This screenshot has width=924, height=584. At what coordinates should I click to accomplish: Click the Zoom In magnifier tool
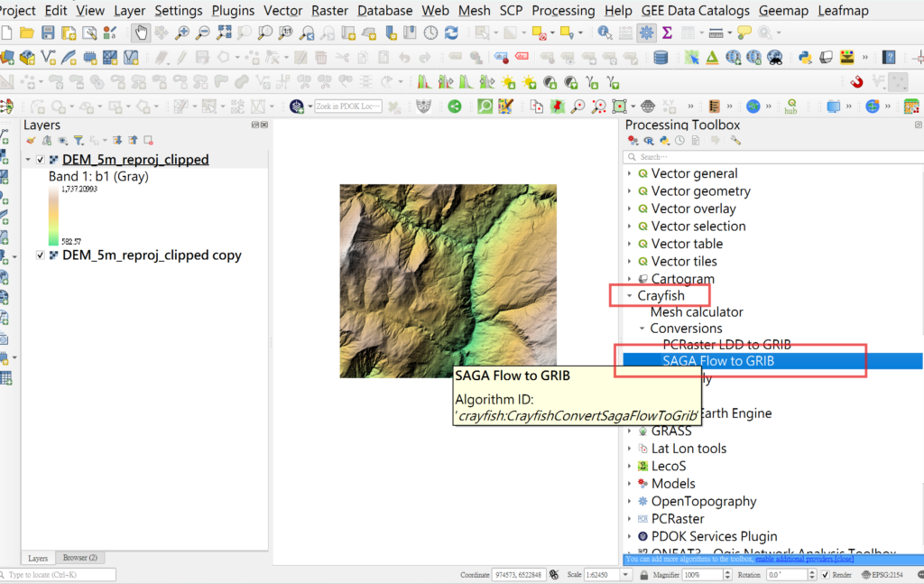[x=182, y=33]
